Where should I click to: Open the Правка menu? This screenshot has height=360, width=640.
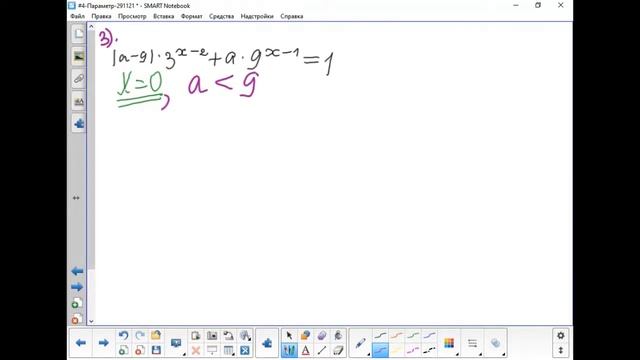(x=101, y=16)
